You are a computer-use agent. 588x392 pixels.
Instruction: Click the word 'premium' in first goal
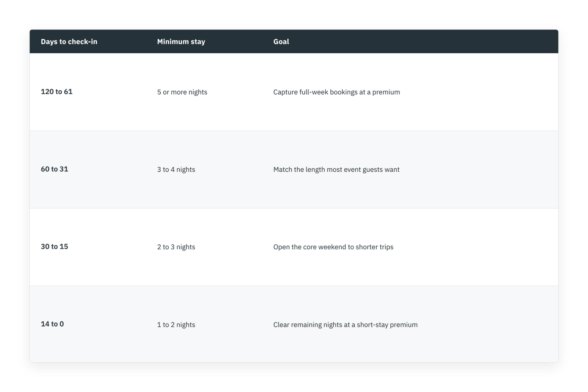[386, 92]
